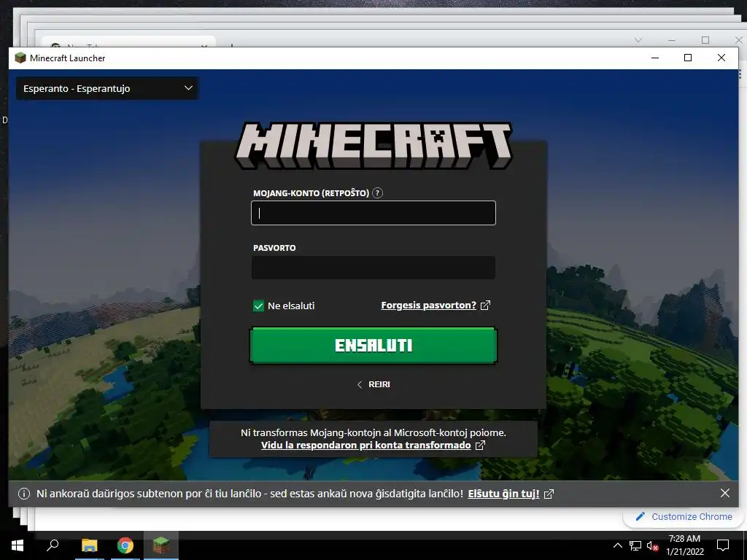The image size is (747, 560).
Task: Uncheck the Ne elsaluti checkbox
Action: [258, 306]
